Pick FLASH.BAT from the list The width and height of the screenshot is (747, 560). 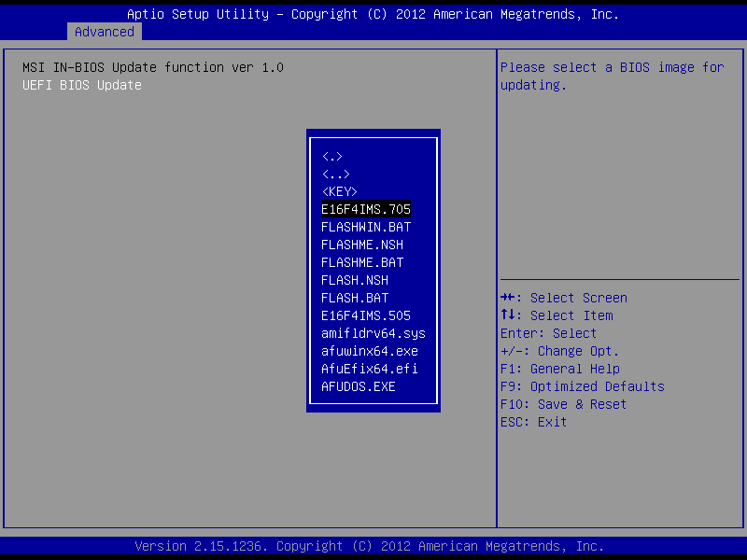point(355,298)
